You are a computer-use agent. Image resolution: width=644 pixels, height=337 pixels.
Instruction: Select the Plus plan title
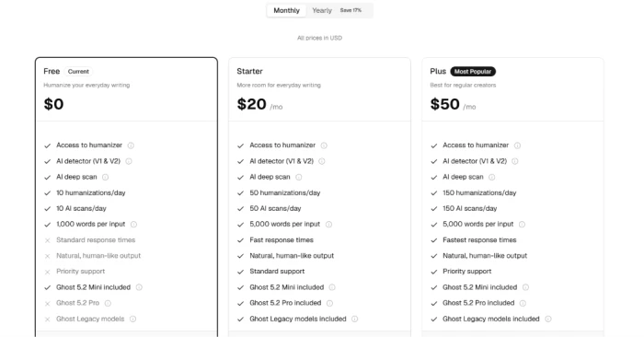click(x=438, y=71)
